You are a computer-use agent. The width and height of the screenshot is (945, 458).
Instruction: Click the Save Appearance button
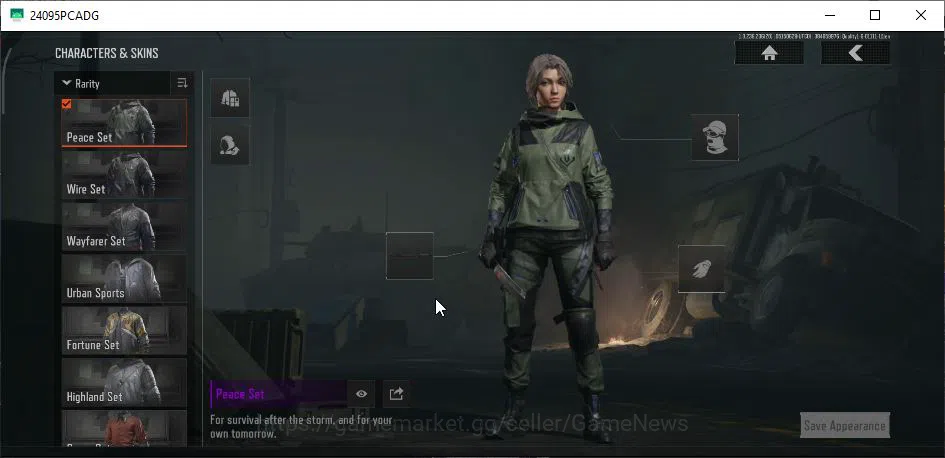click(845, 425)
